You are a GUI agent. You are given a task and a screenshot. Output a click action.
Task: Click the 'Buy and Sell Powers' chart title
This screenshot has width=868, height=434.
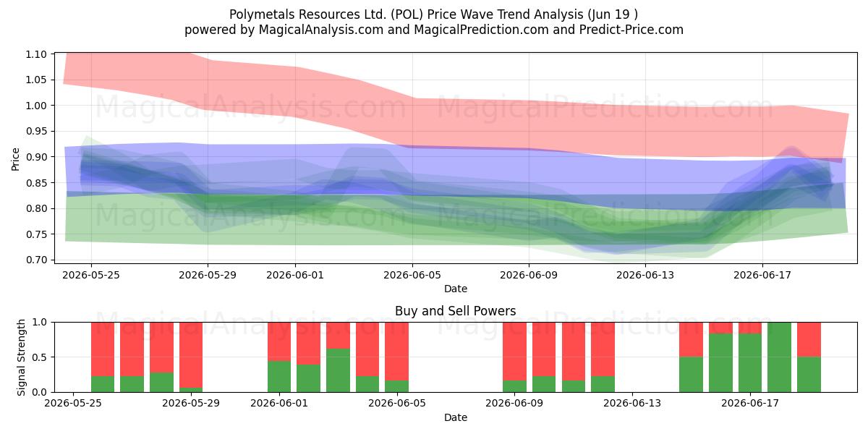456,311
